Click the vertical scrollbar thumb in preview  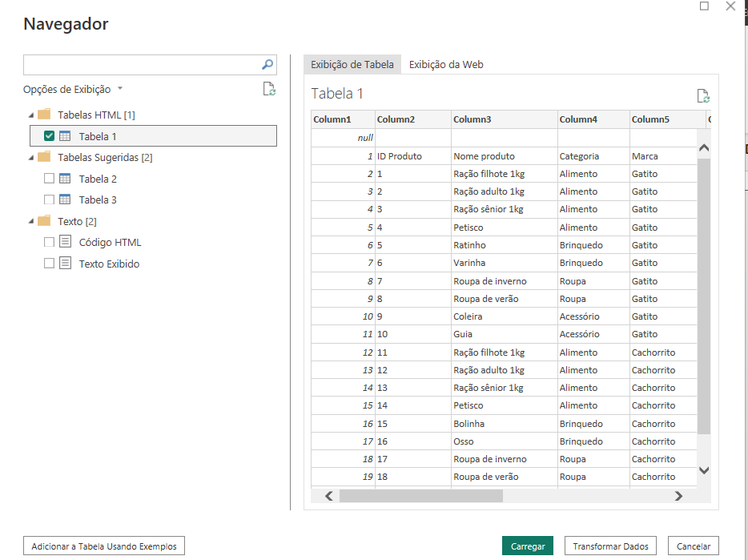coord(704,296)
